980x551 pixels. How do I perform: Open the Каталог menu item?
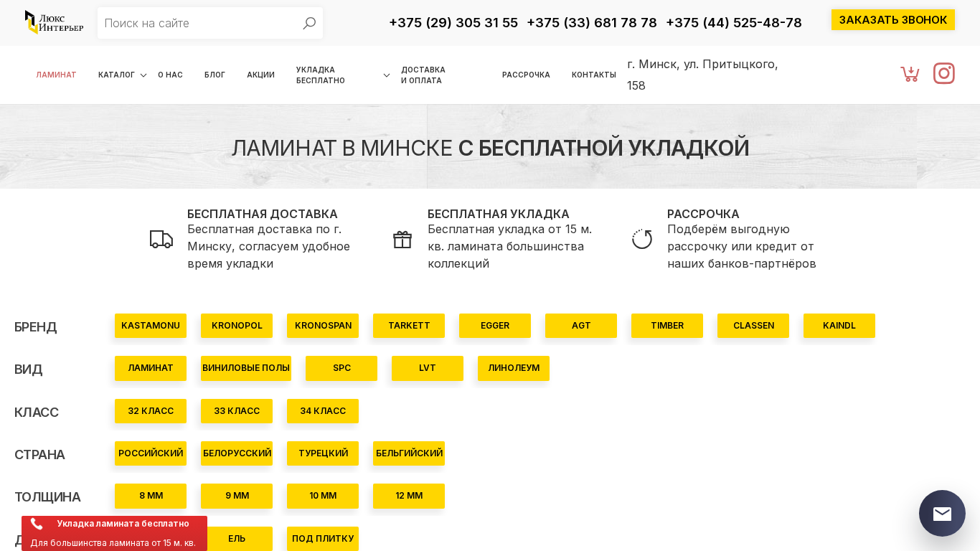point(116,75)
